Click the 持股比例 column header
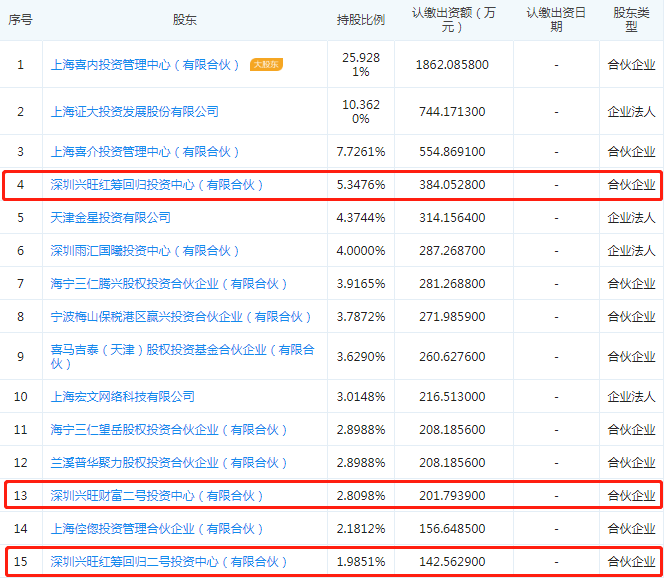The width and height of the screenshot is (664, 578). tap(360, 20)
